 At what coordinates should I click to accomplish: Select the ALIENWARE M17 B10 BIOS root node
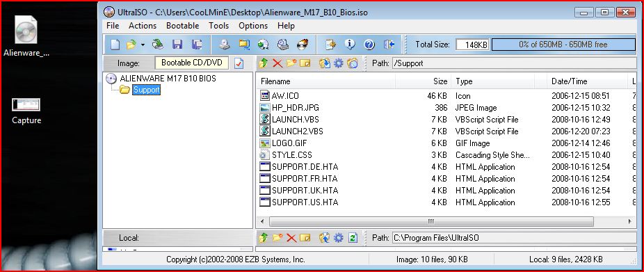[168, 78]
